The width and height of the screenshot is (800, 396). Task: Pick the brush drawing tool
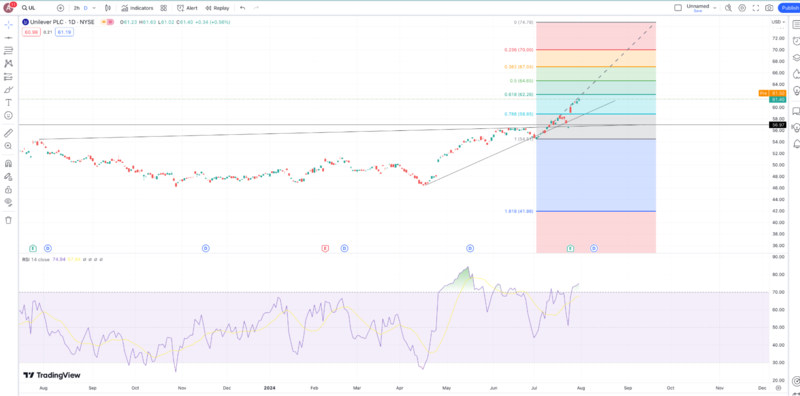tap(8, 89)
